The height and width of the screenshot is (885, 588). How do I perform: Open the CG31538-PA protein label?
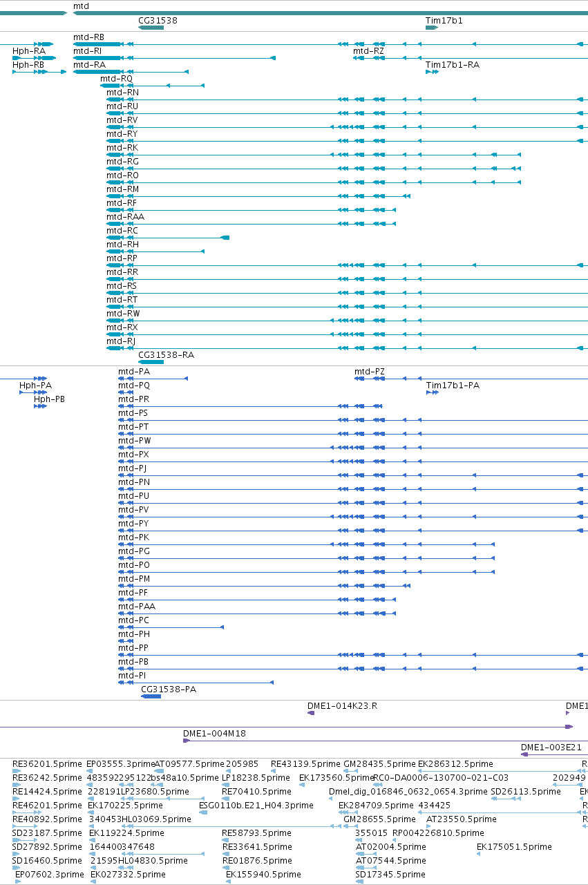pyautogui.click(x=169, y=689)
